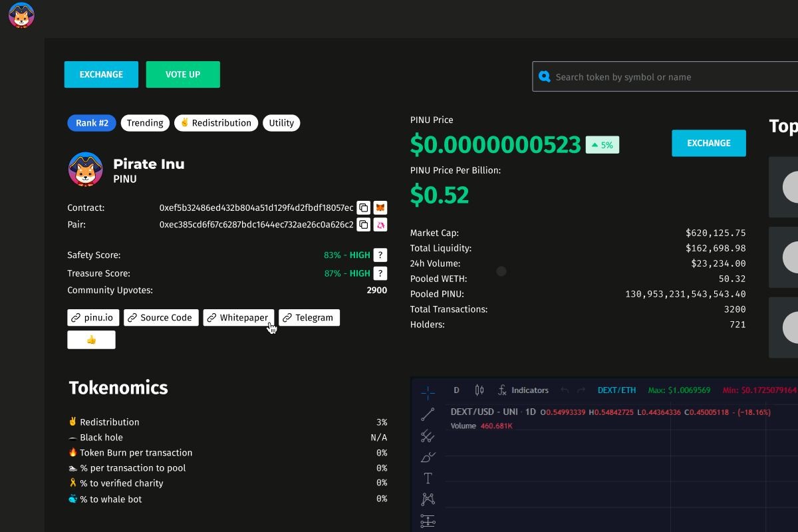
Task: Open pair on Uniswap via unicorn icon
Action: point(380,225)
